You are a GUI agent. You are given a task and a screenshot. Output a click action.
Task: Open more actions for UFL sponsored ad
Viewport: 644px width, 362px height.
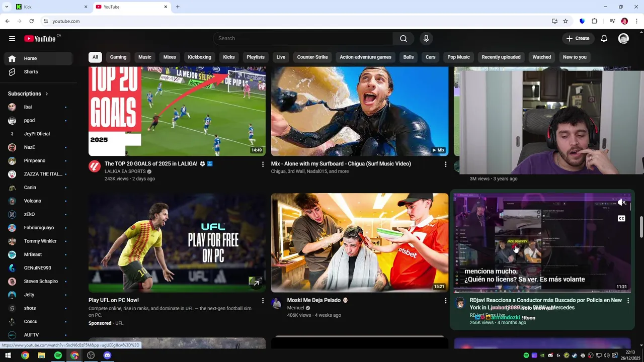point(263,301)
